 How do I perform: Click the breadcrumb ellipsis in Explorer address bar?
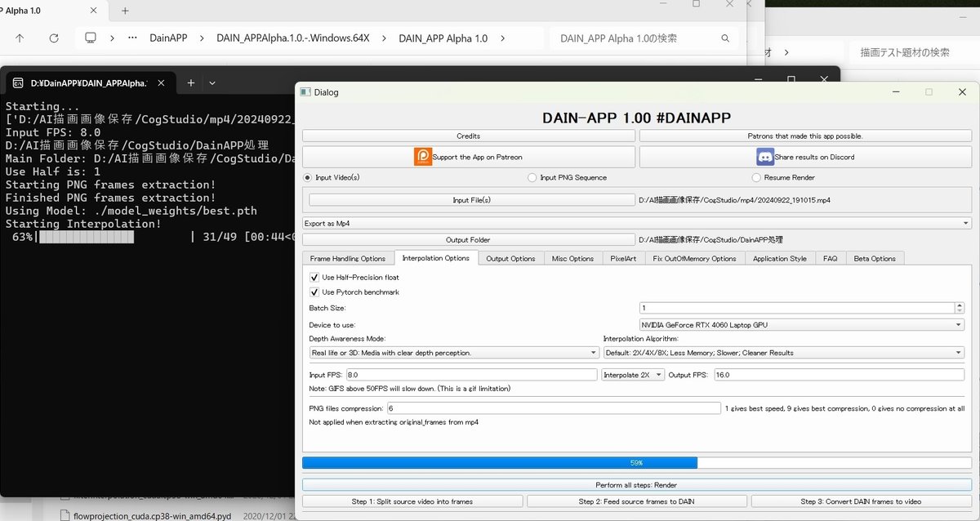132,38
